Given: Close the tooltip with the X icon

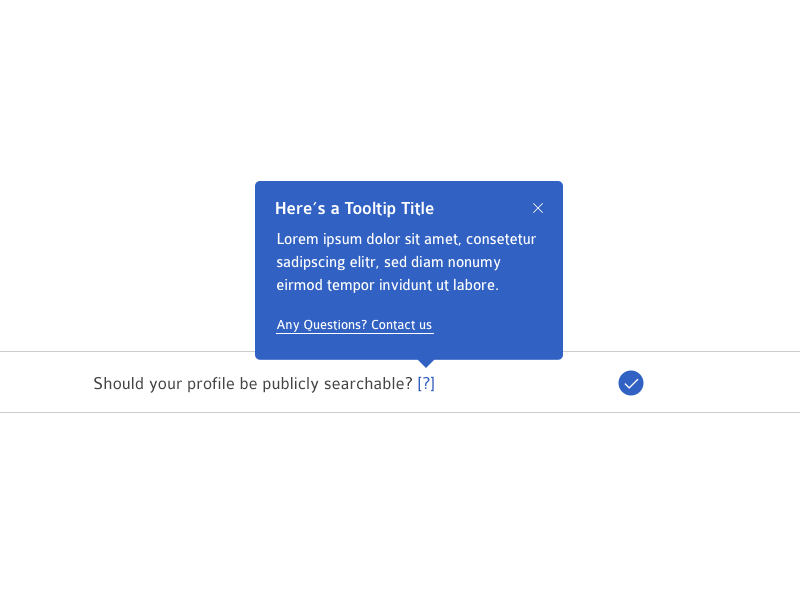Looking at the screenshot, I should [538, 208].
